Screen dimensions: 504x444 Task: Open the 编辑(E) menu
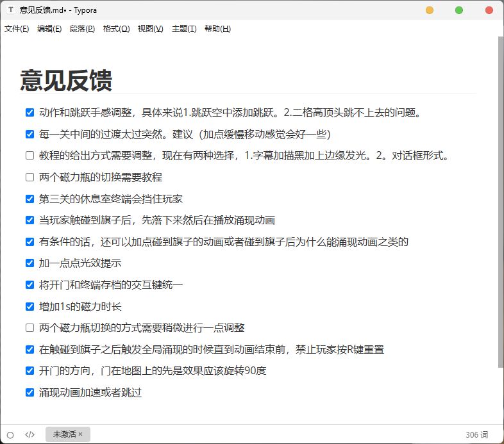point(49,29)
